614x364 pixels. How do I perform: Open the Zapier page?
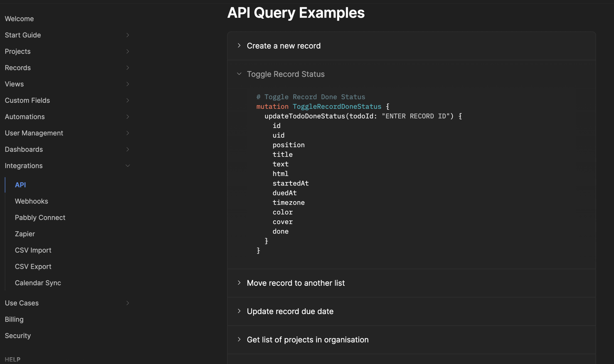pyautogui.click(x=25, y=234)
